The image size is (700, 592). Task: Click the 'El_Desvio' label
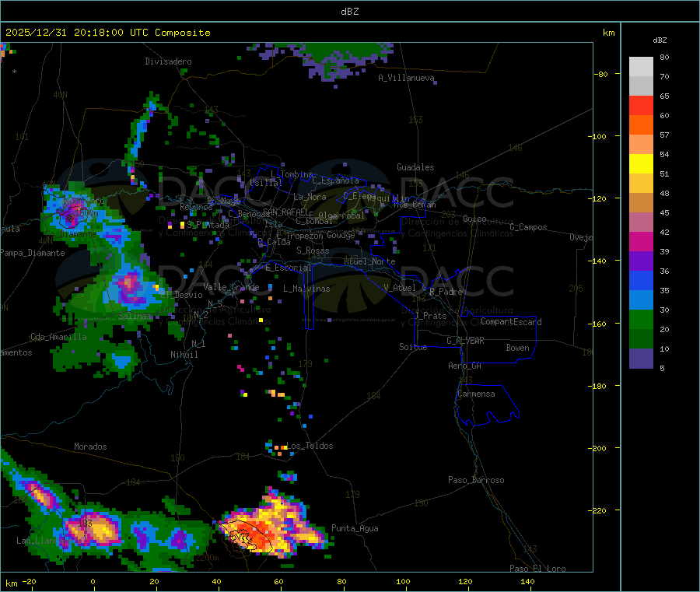[181, 295]
